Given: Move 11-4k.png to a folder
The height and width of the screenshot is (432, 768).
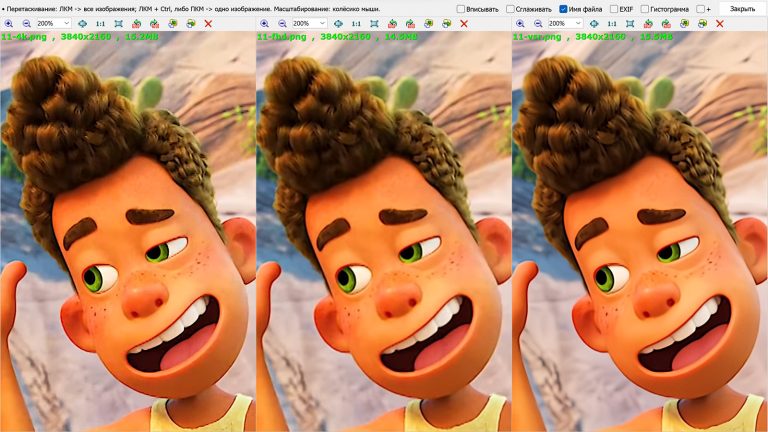Looking at the screenshot, I should click(x=172, y=24).
